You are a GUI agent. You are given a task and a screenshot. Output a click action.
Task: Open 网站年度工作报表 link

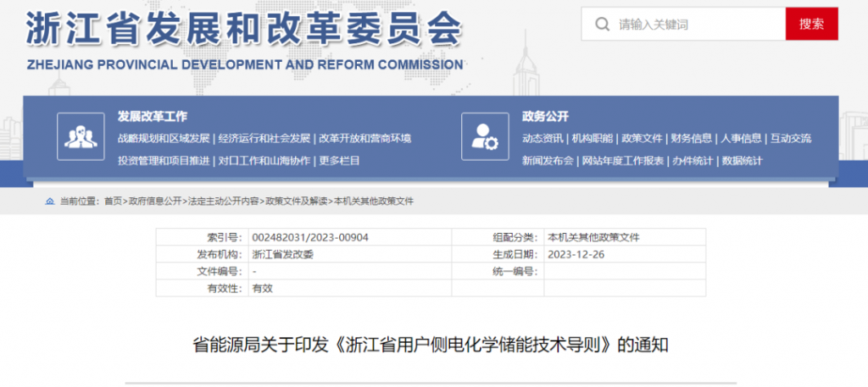(x=623, y=161)
